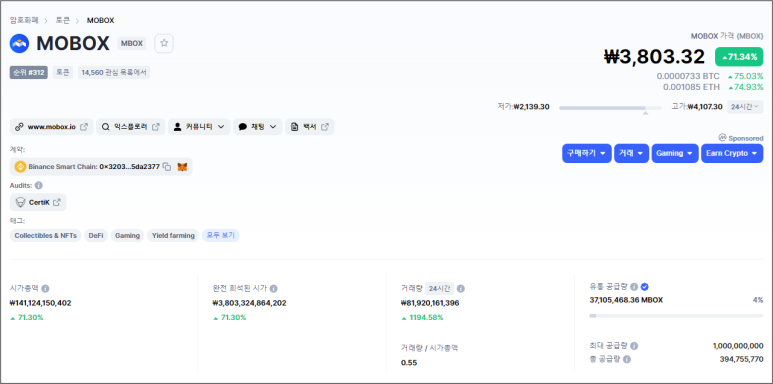
Task: Open info icon beside 시가총액
Action: (x=45, y=288)
